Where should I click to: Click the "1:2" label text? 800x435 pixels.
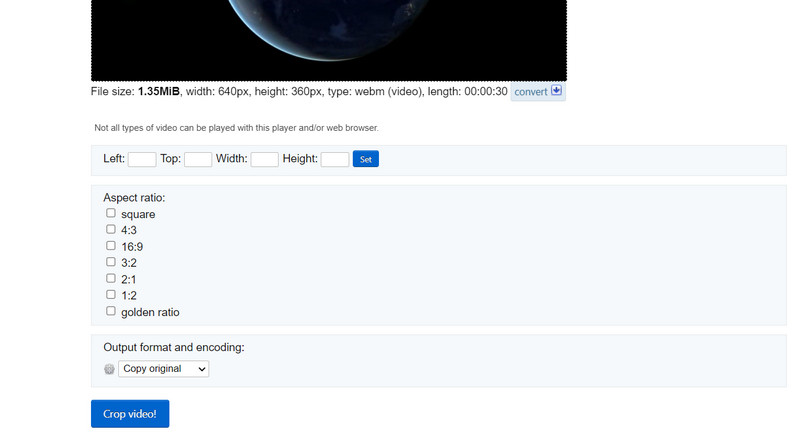(x=129, y=296)
